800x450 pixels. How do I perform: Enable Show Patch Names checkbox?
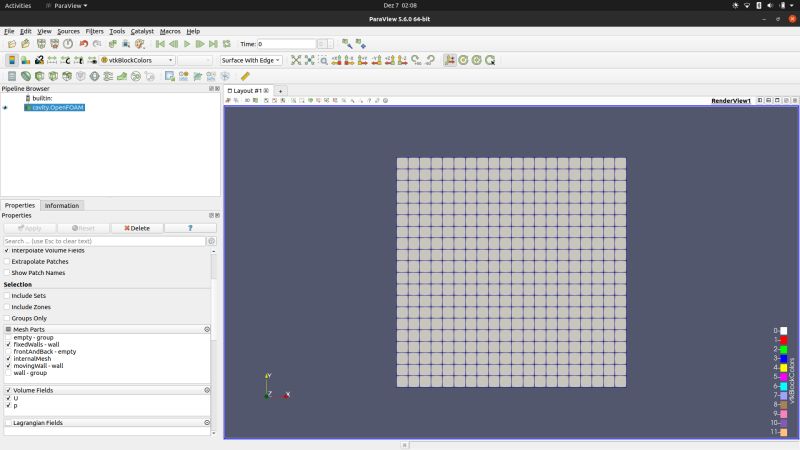tap(7, 272)
